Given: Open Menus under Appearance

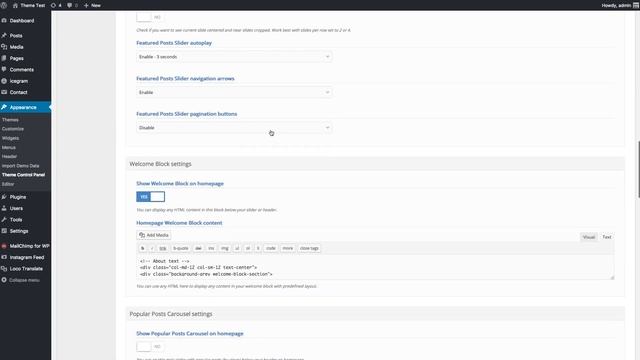Looking at the screenshot, I should pos(9,147).
